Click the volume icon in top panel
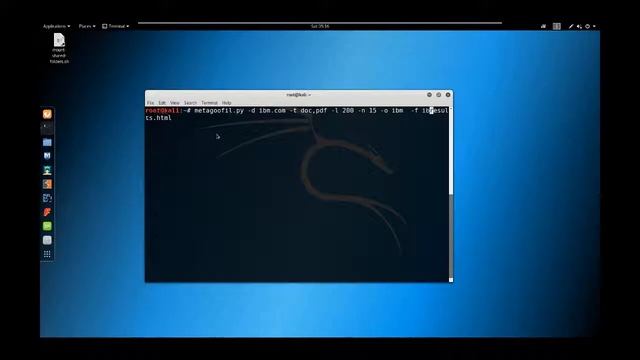Image resolution: width=640 pixels, height=360 pixels. pyautogui.click(x=579, y=26)
